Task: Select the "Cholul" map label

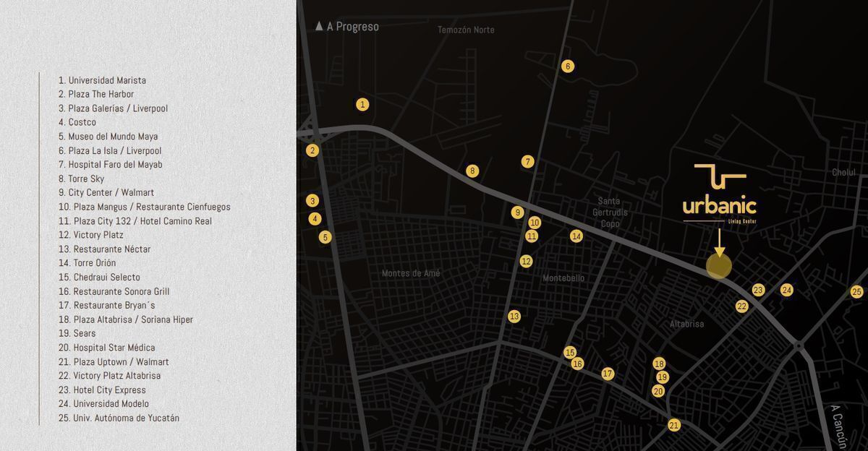Action: coord(843,173)
